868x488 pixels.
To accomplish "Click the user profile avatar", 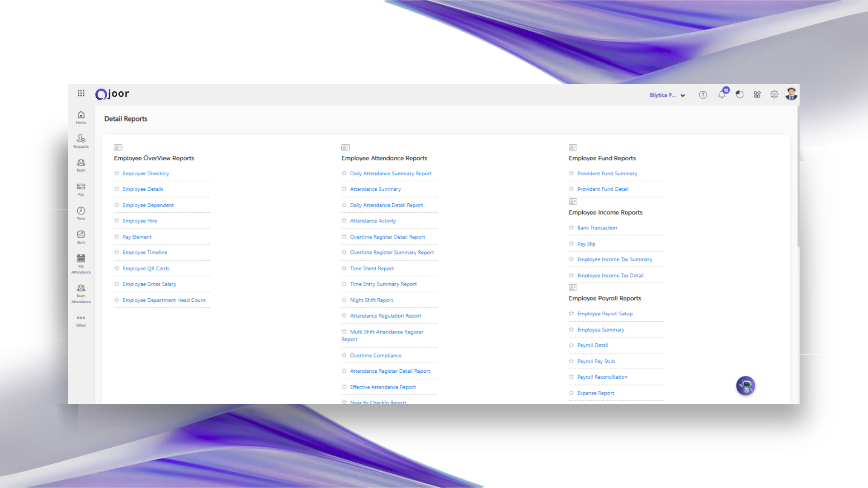I will (x=791, y=94).
